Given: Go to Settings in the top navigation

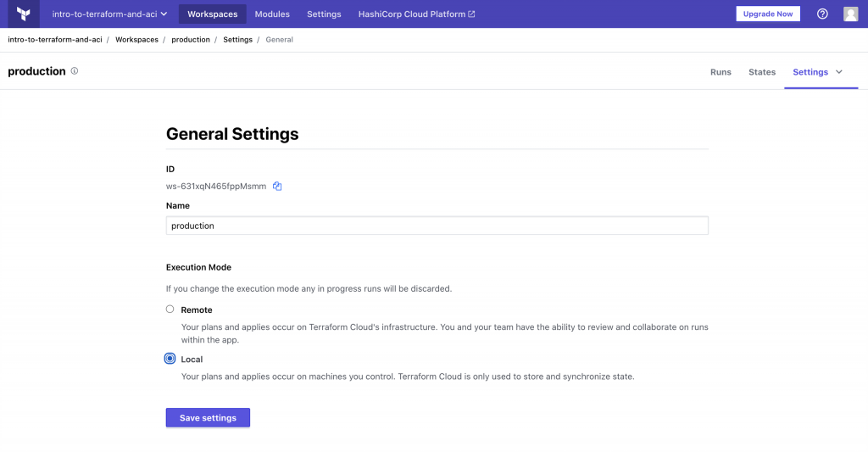Looking at the screenshot, I should pyautogui.click(x=324, y=14).
